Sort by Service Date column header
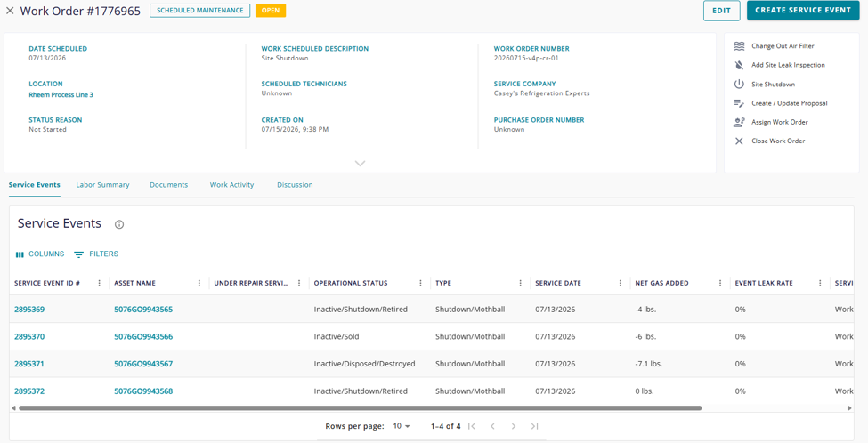The image size is (868, 443). point(558,283)
